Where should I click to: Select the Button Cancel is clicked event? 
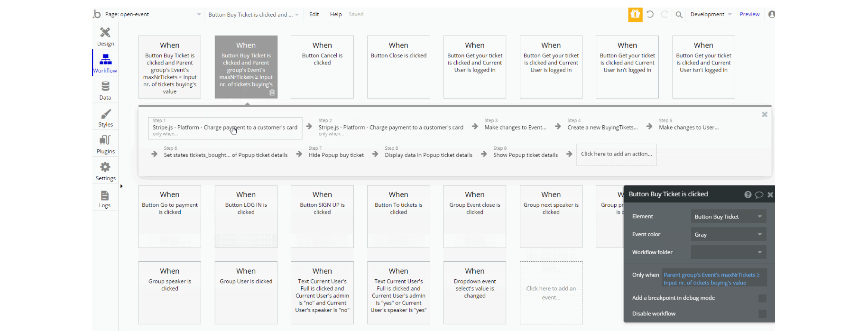[322, 67]
